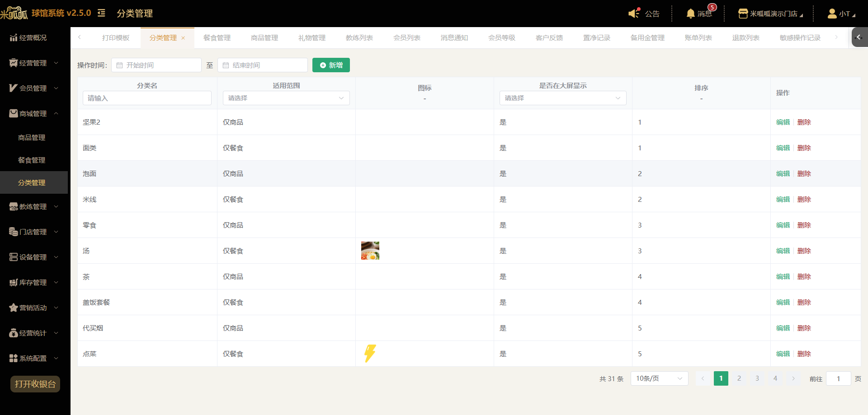The width and height of the screenshot is (868, 415).
Task: Close the 分类管理 tab with its x
Action: coord(183,38)
